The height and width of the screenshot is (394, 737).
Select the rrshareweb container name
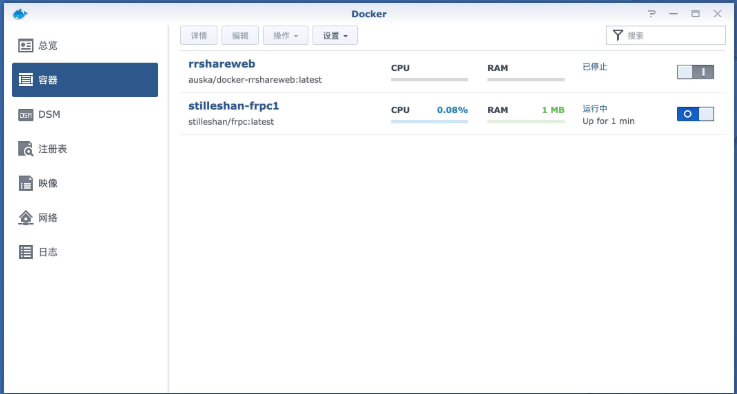tap(222, 64)
